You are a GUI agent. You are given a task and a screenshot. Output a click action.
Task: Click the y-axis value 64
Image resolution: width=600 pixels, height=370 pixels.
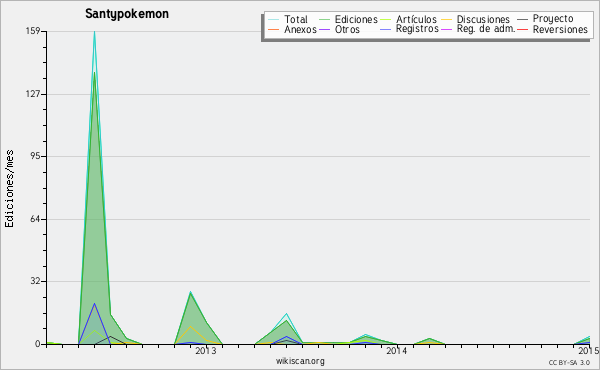(x=36, y=219)
